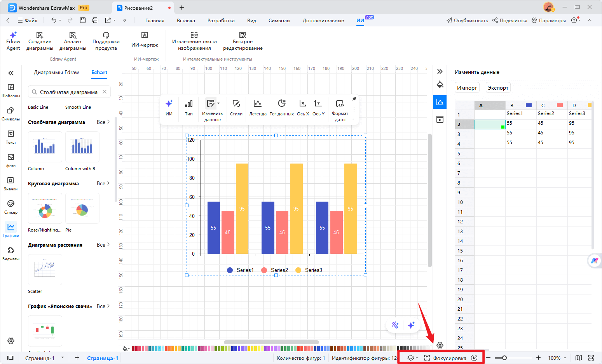Screen dimensions: 602x364
Task: Click the OCR text extraction icon
Action: pos(194,35)
